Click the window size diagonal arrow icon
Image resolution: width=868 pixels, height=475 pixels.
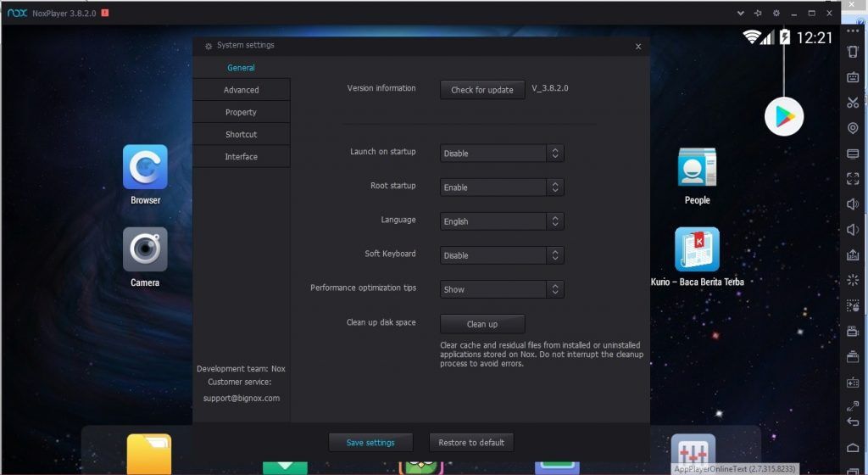(x=853, y=406)
